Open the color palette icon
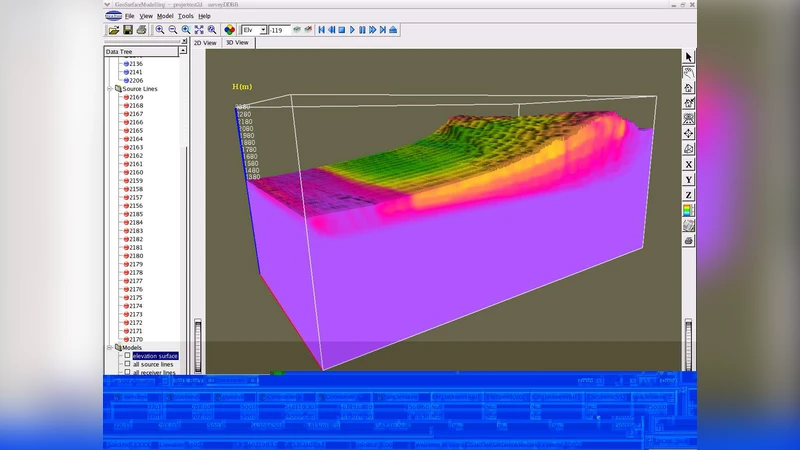Screen dimensions: 800x450 click(229, 30)
